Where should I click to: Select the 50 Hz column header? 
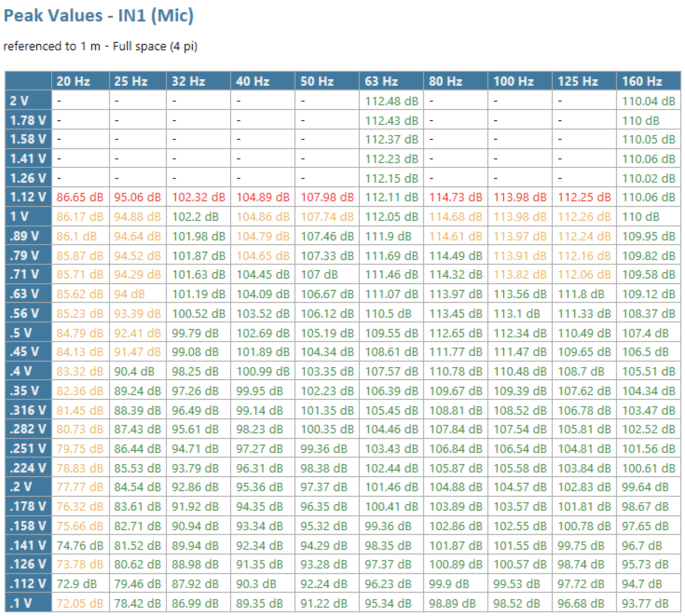coord(327,81)
